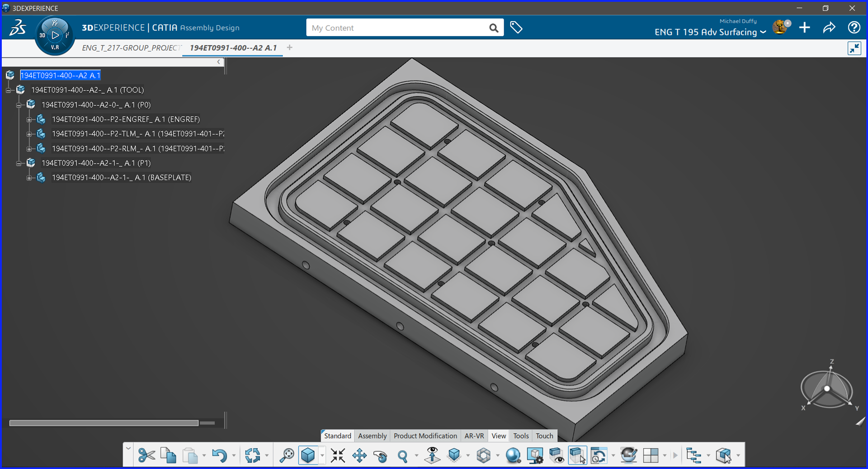Click the Fit All In icon

coord(338,455)
